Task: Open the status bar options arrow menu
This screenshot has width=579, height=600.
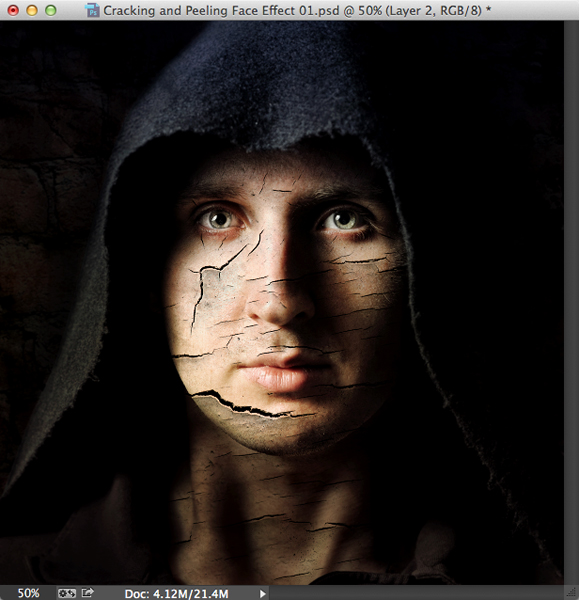Action: pos(263,593)
